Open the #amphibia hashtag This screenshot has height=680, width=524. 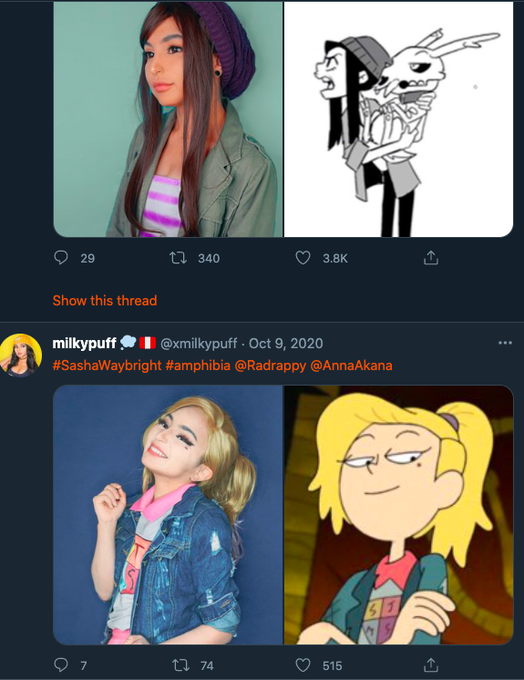pos(198,365)
